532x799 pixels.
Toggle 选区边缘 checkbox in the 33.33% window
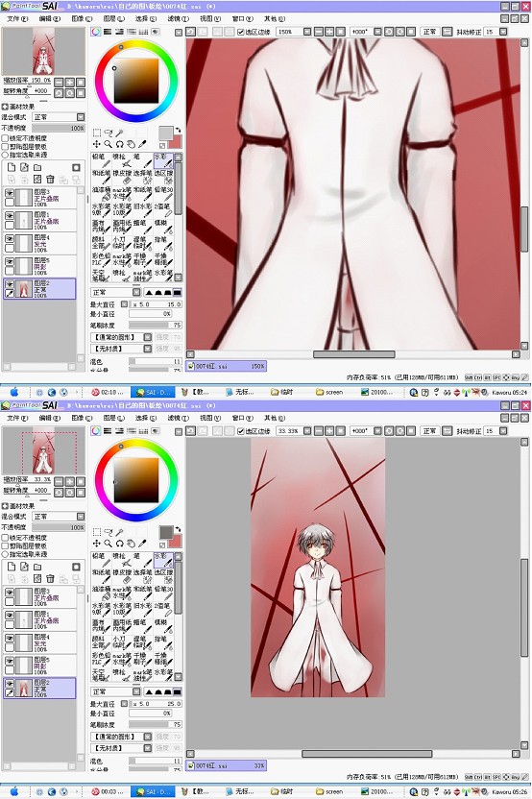(x=240, y=431)
